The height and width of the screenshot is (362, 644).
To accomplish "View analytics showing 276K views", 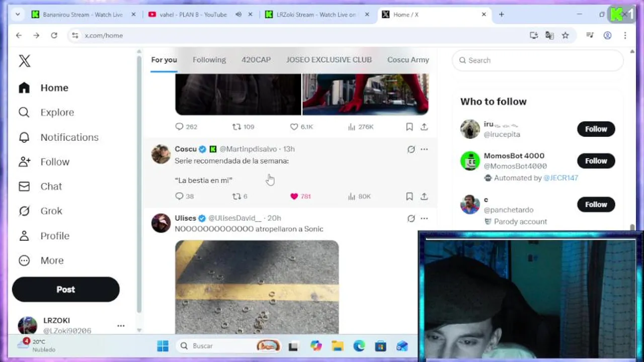I will coord(361,127).
